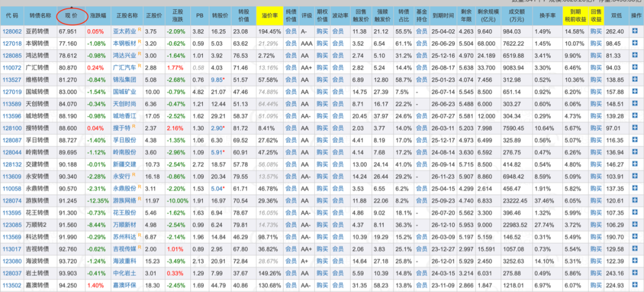The width and height of the screenshot is (644, 292).
Task: Sort by the 剩余年限 column header
Action: (x=466, y=15)
